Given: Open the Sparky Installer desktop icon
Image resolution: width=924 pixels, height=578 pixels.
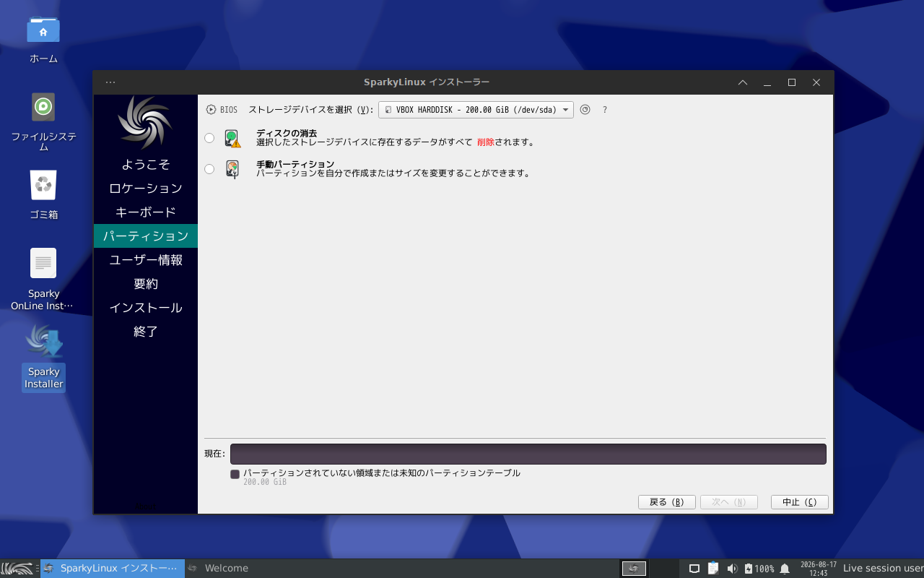Looking at the screenshot, I should pyautogui.click(x=44, y=356).
